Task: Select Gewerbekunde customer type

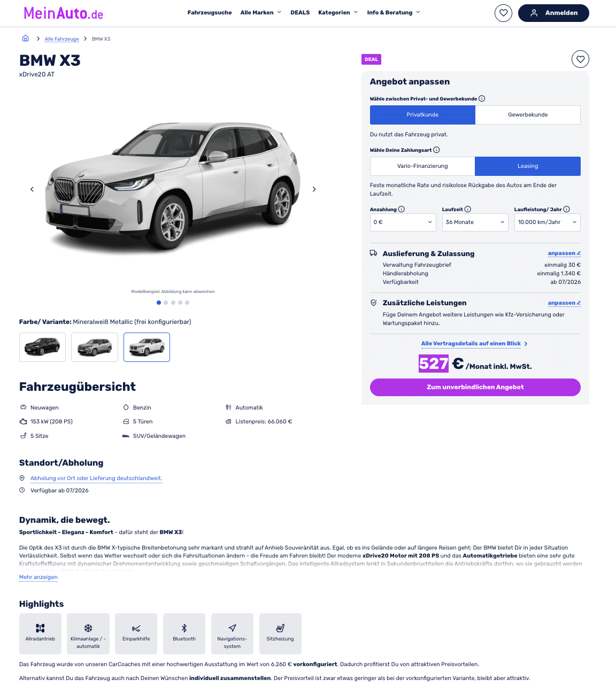Action: [528, 115]
